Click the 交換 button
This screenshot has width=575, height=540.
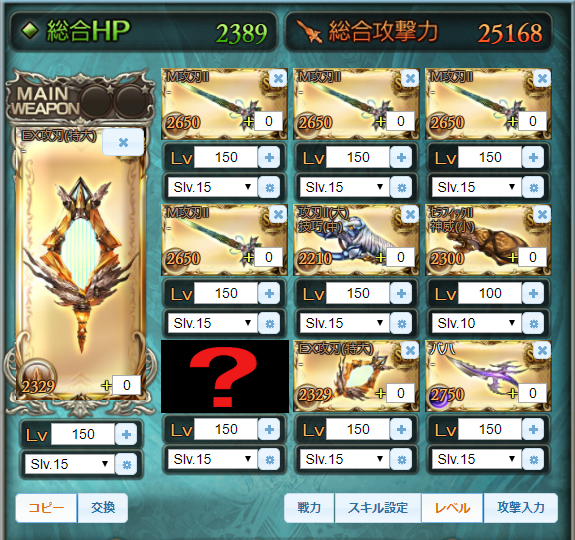103,508
